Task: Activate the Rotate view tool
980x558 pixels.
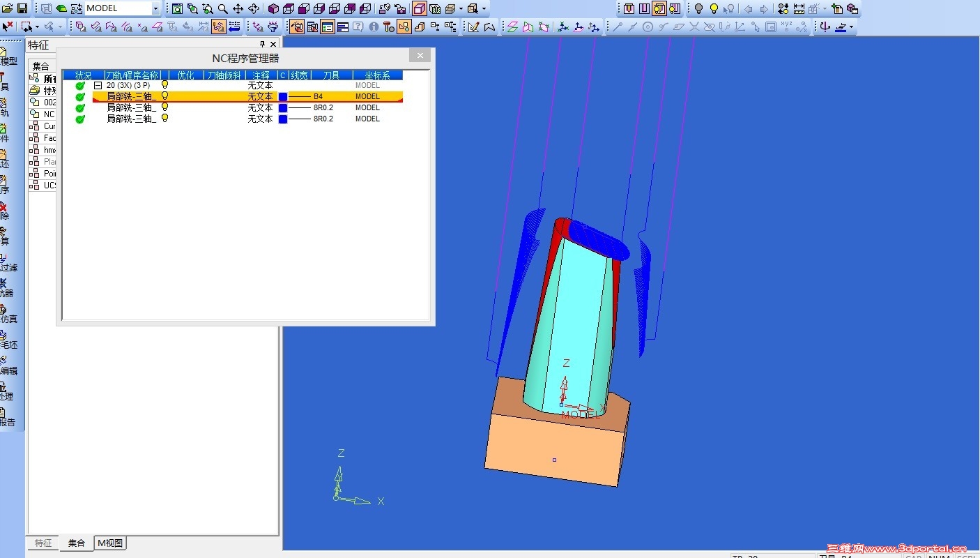Action: [x=254, y=8]
